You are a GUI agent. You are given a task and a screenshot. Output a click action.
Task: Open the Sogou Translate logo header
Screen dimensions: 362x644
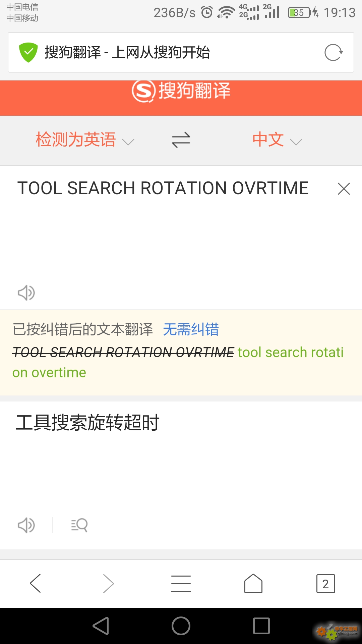point(181,91)
